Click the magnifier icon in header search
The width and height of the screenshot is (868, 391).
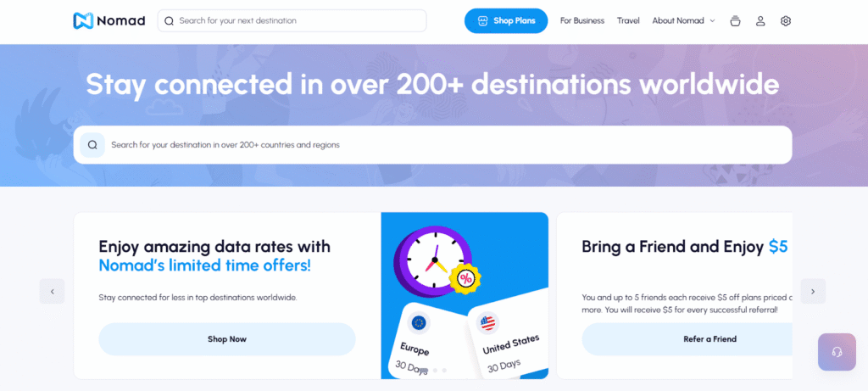169,20
